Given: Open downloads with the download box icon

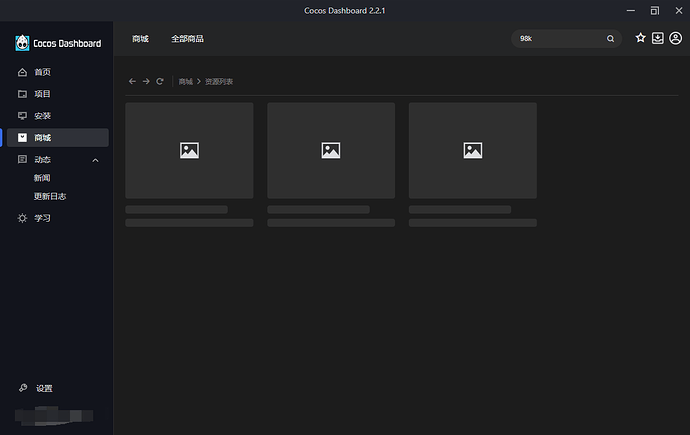Looking at the screenshot, I should coord(658,38).
